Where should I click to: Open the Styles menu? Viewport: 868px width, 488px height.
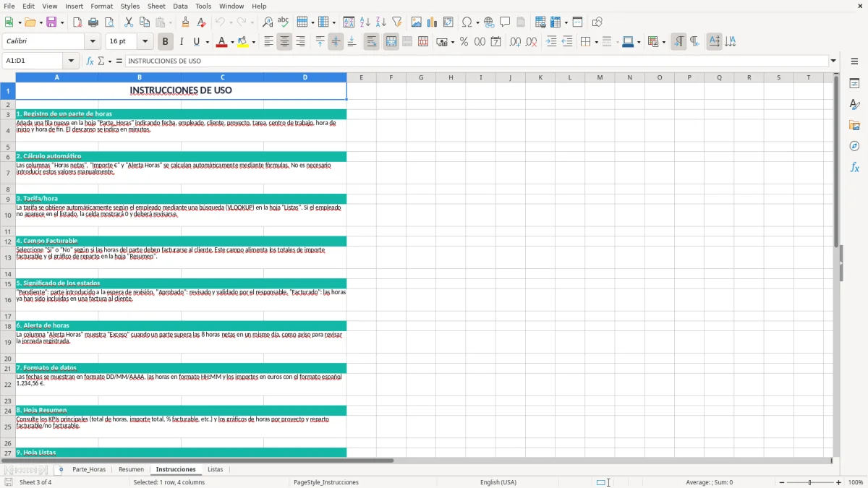point(130,6)
